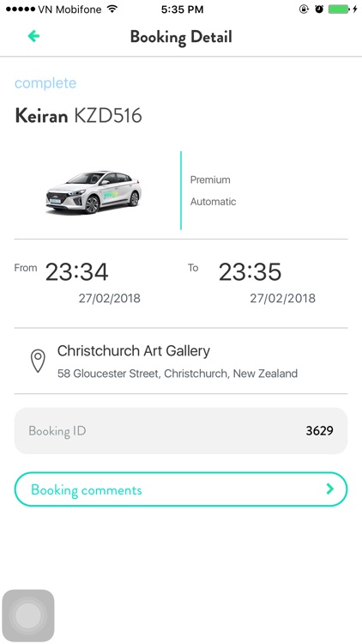Tap the From time 23:34
Viewport: 362px width, 644px height.
click(x=76, y=272)
